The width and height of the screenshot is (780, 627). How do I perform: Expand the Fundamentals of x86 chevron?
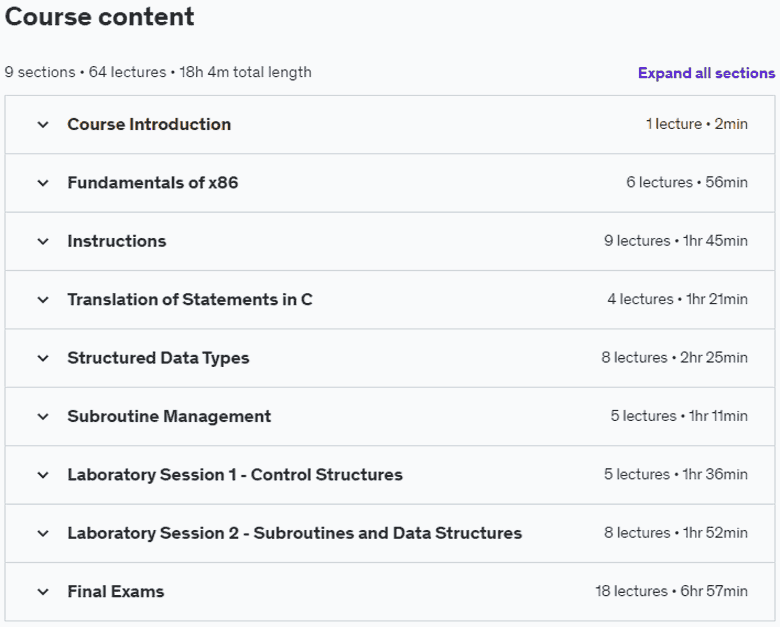tap(43, 183)
